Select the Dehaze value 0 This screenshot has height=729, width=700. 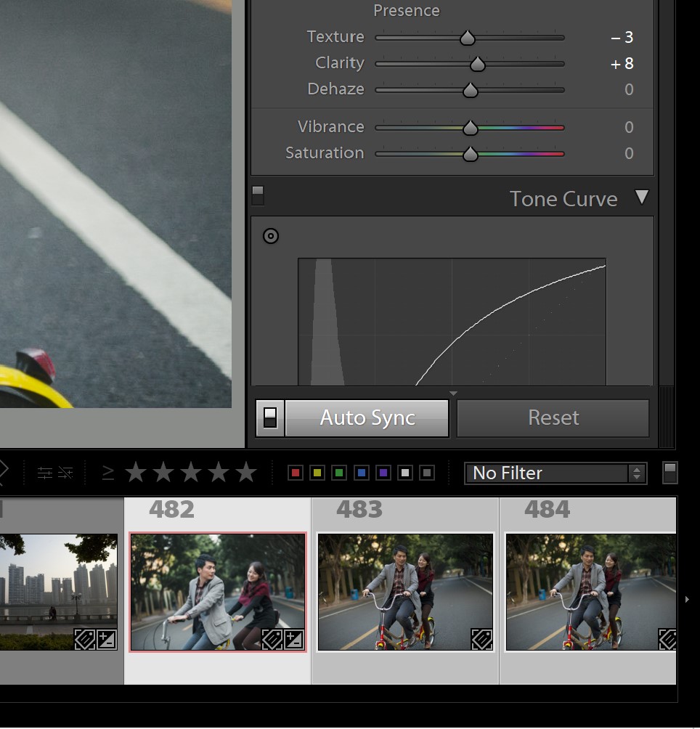629,89
